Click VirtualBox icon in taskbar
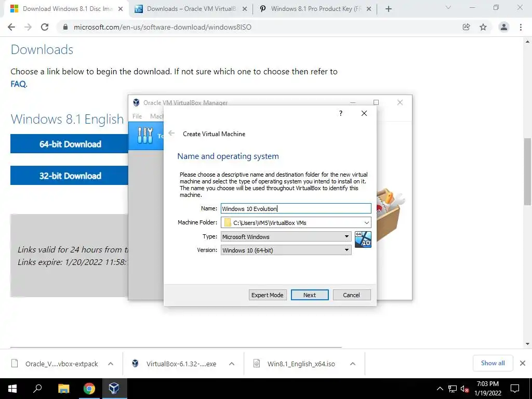 [114, 389]
